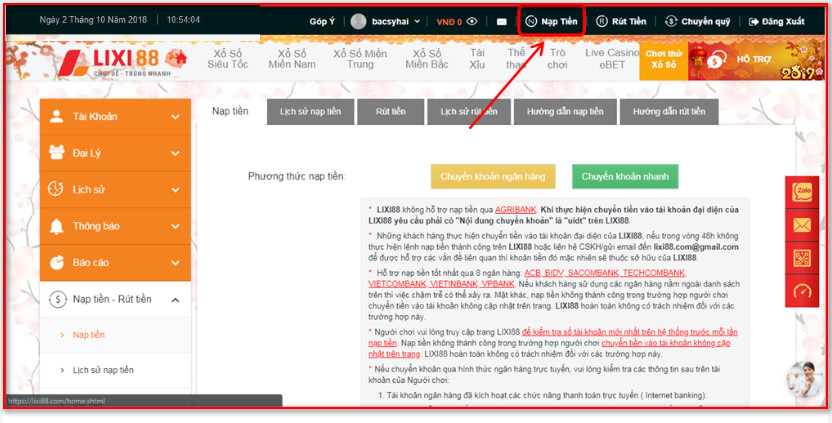The width and height of the screenshot is (832, 423).
Task: Click the lixi88.com@gmail.com email text
Action: (x=696, y=247)
